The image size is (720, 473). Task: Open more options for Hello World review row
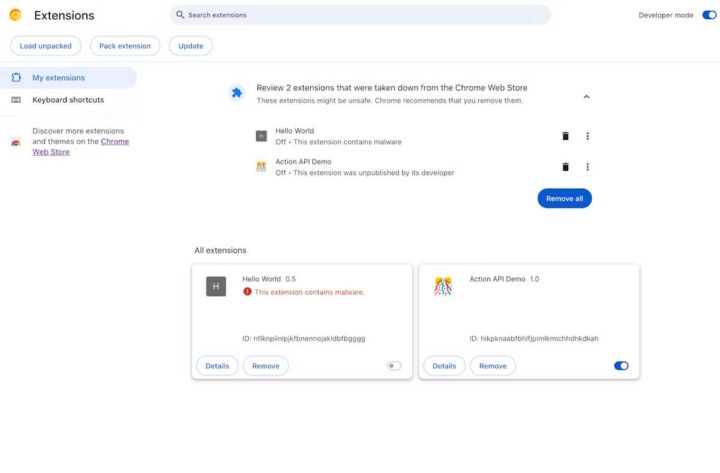587,136
